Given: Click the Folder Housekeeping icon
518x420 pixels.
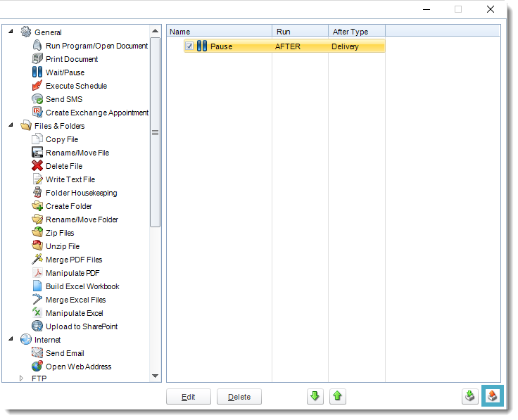Looking at the screenshot, I should 37,193.
